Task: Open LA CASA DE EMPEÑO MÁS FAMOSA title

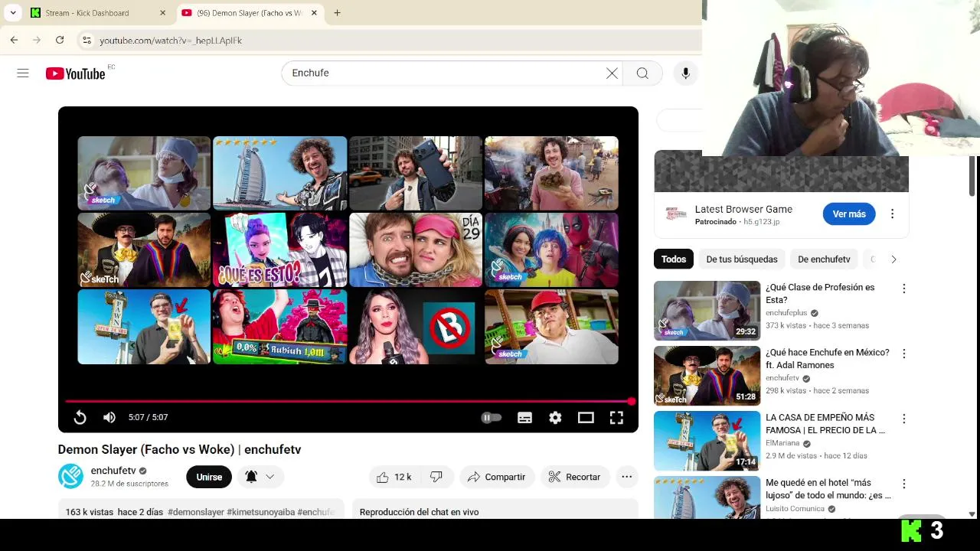Action: [x=825, y=424]
